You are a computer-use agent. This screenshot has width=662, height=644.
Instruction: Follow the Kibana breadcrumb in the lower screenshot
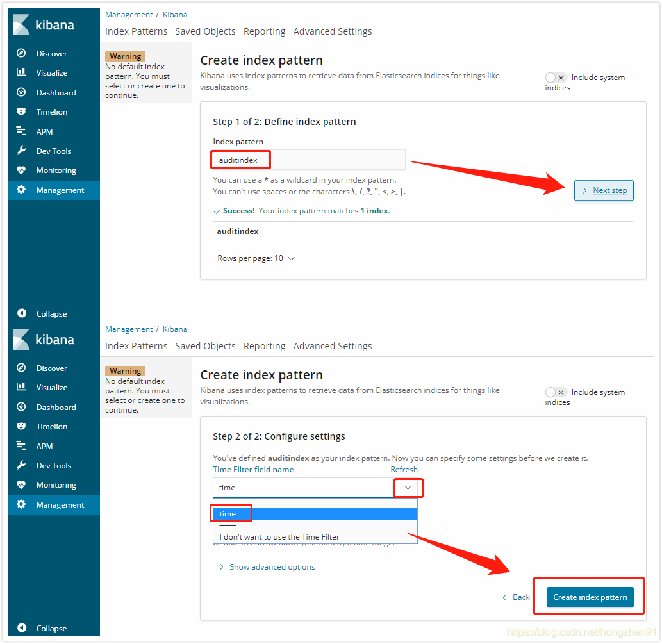(x=175, y=329)
